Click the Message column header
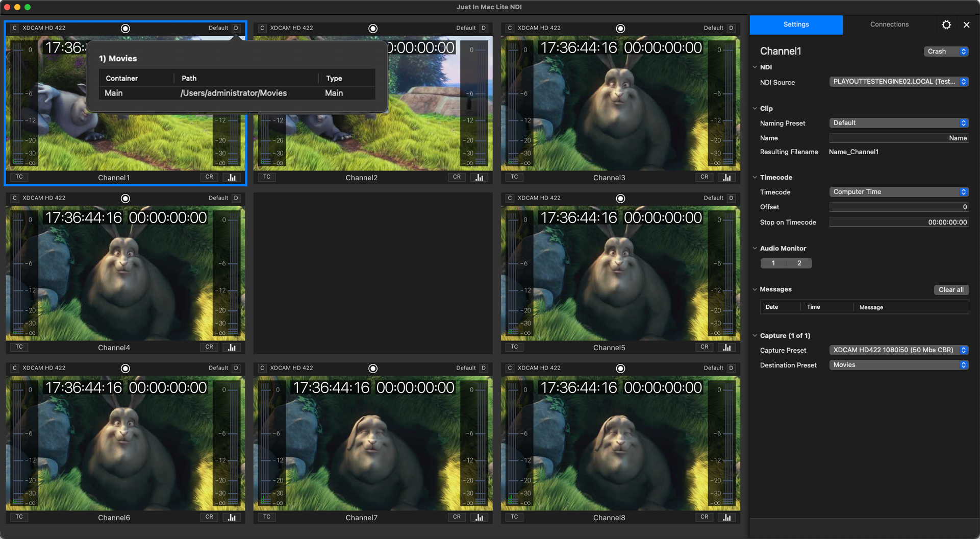Viewport: 980px width, 539px height. pyautogui.click(x=871, y=307)
